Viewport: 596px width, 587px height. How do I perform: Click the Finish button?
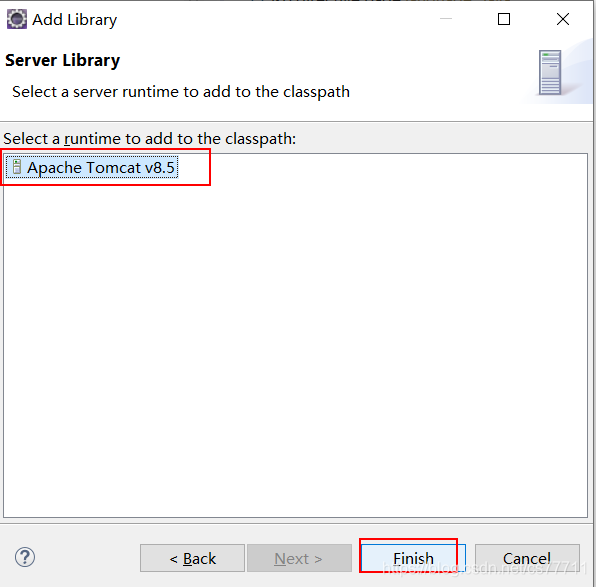413,558
